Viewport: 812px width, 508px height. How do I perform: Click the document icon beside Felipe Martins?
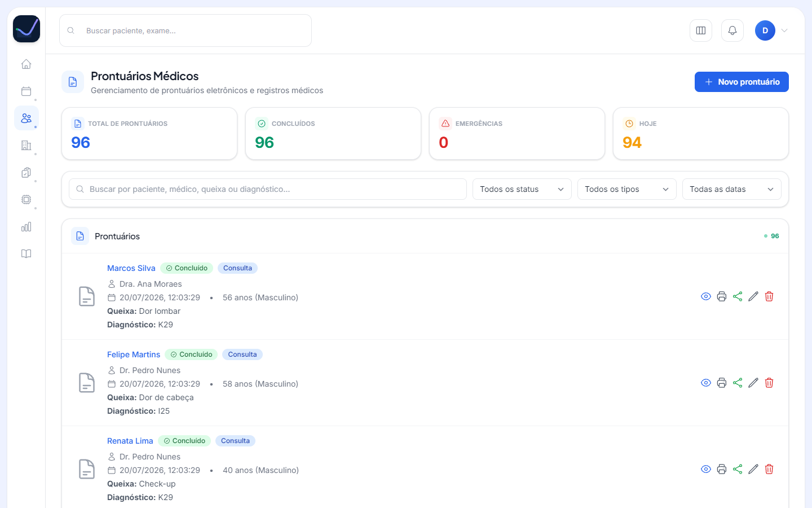(x=87, y=383)
